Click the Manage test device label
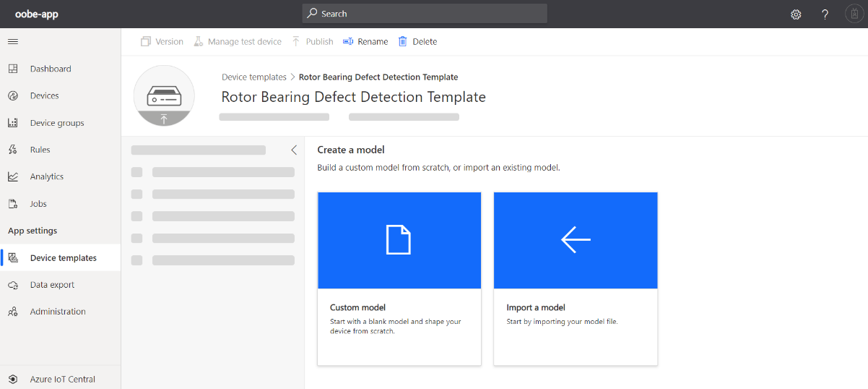 pos(245,42)
